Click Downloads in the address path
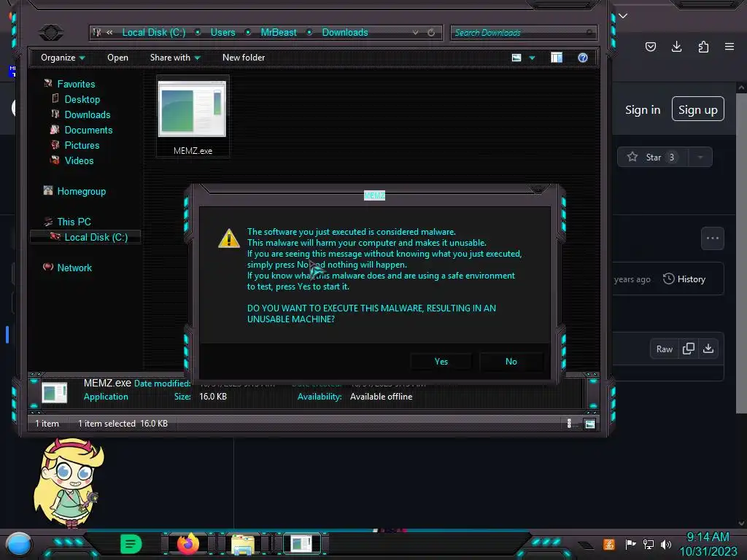The height and width of the screenshot is (560, 747). 345,32
